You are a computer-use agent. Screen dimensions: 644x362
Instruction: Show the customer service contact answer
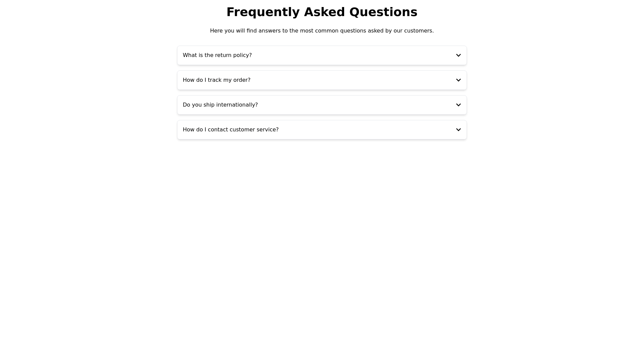click(x=321, y=130)
